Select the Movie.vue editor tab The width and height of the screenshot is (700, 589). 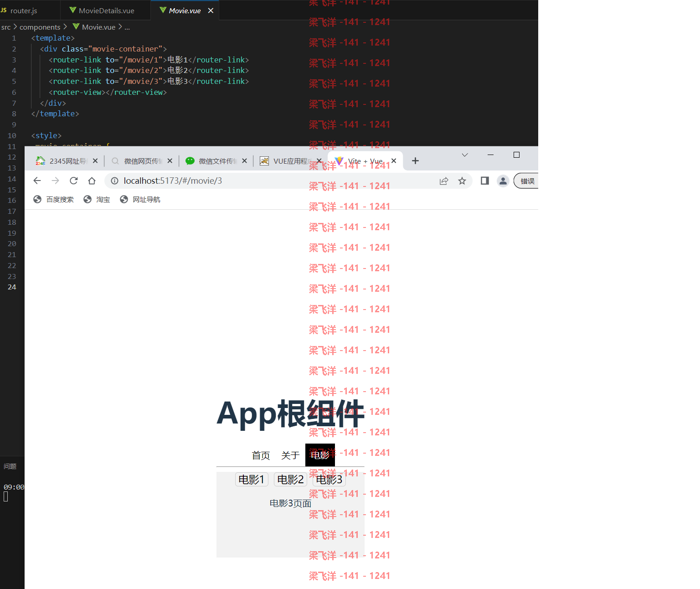point(185,10)
